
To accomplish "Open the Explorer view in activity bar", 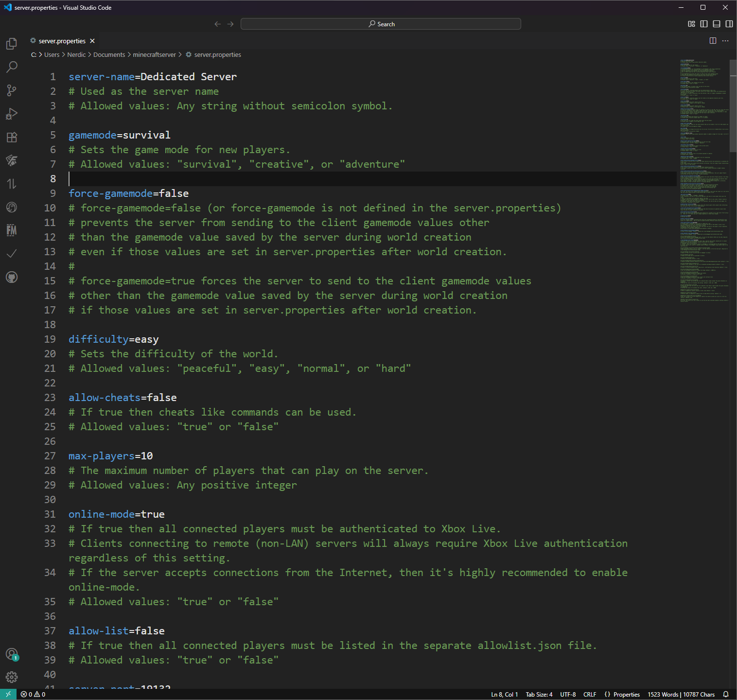I will pyautogui.click(x=12, y=44).
